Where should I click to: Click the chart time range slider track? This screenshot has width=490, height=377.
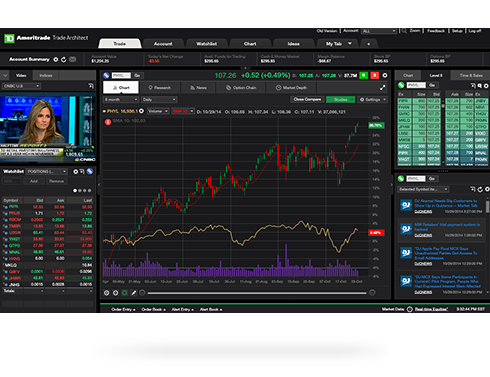point(257,293)
